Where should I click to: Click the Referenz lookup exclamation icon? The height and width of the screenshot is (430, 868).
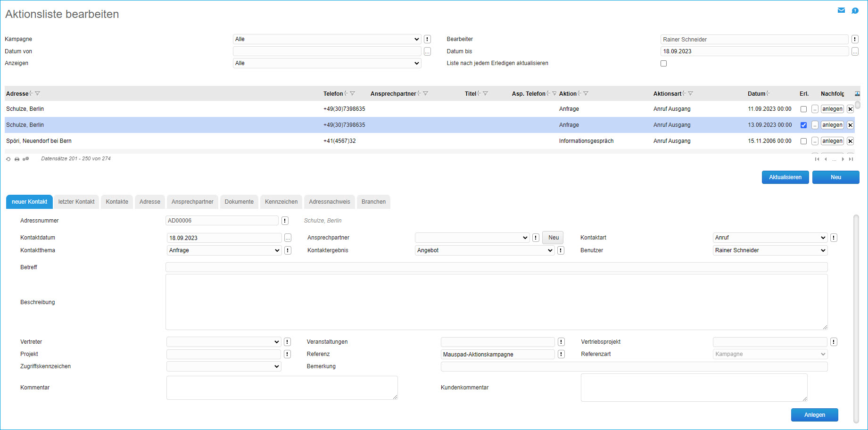pyautogui.click(x=561, y=354)
